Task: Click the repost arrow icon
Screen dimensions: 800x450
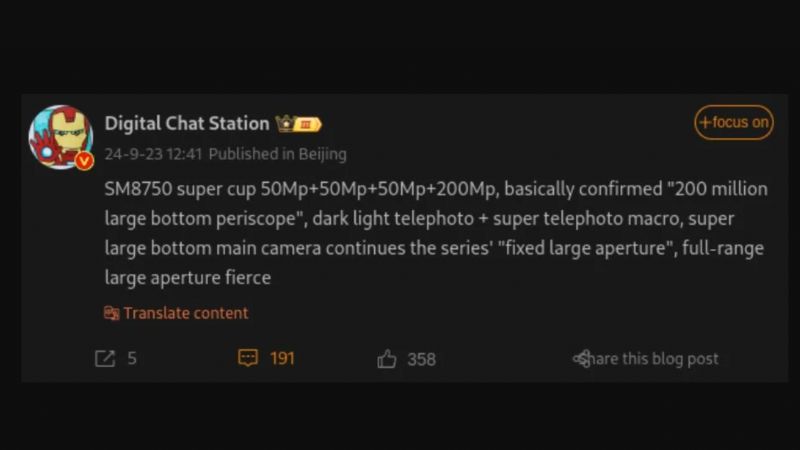Action: coord(104,358)
